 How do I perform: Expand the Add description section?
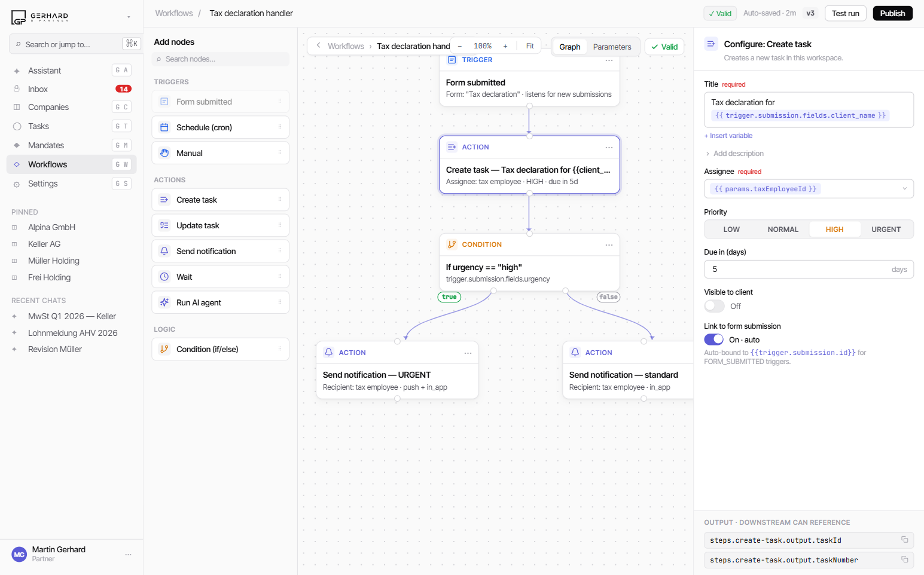coord(734,154)
